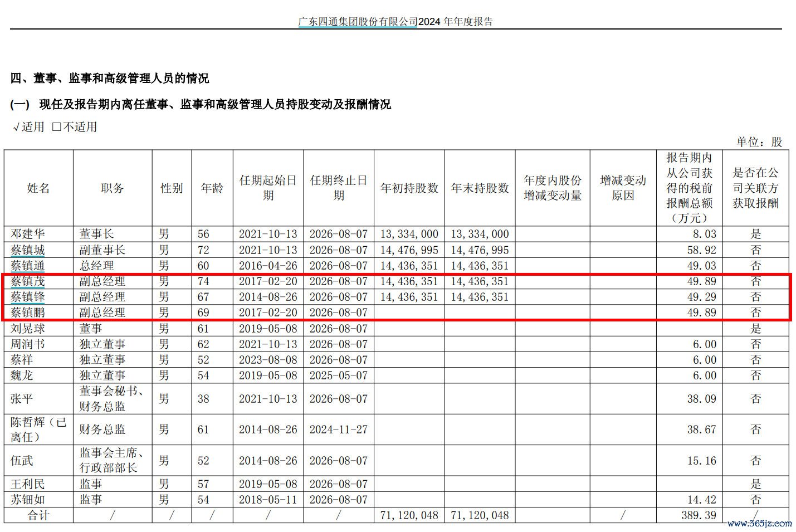The width and height of the screenshot is (796, 532).
Task: Click end date 2024-11-27
Action: (339, 429)
